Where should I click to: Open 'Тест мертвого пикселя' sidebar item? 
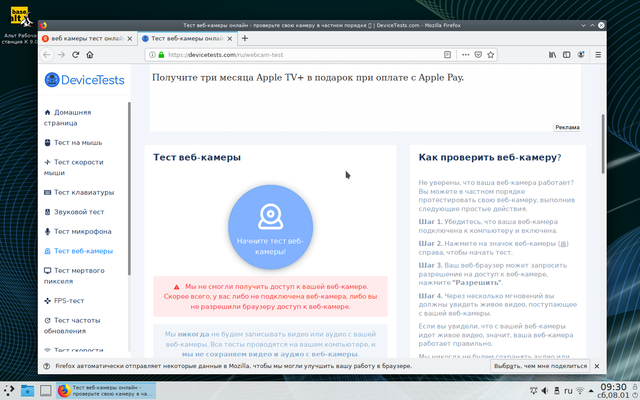click(74, 276)
